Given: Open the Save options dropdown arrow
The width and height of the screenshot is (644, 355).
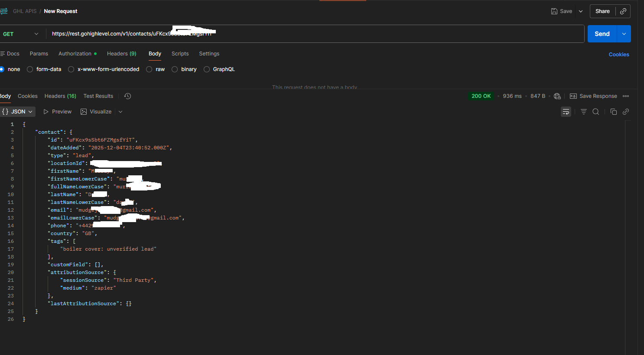Looking at the screenshot, I should (x=581, y=11).
